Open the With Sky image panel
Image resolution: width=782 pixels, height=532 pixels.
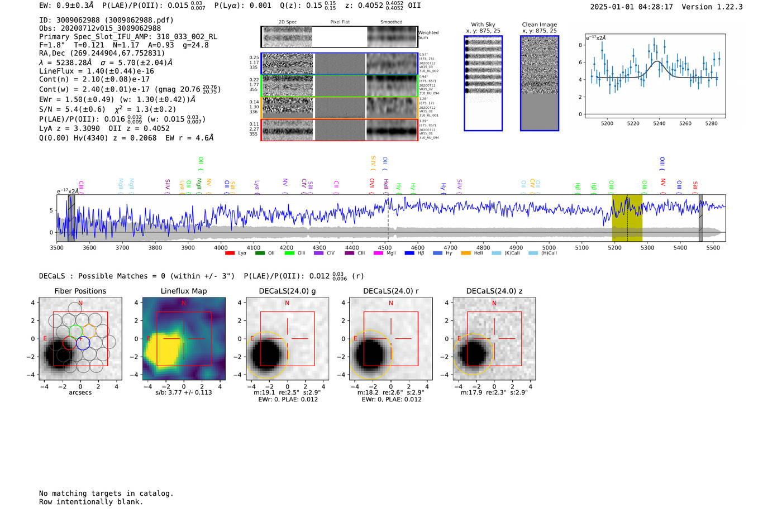[x=483, y=83]
